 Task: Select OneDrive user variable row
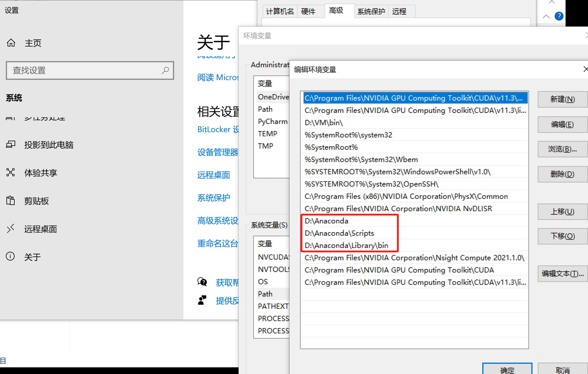point(273,97)
